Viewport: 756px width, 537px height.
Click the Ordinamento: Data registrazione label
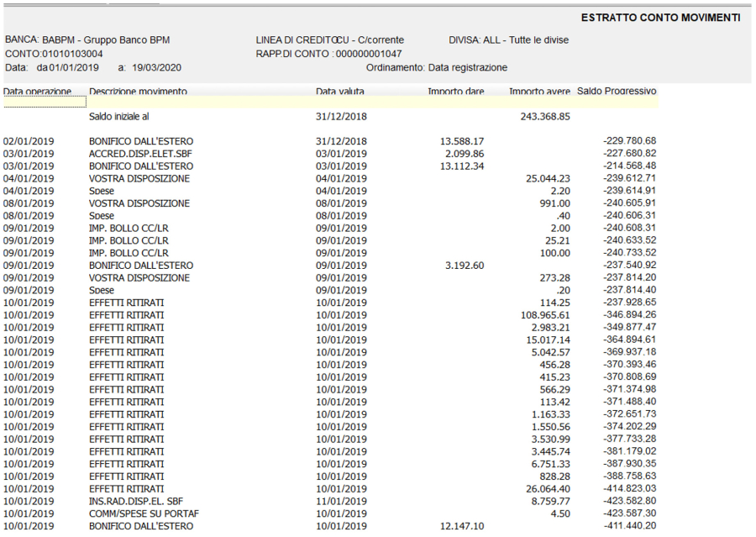tap(437, 67)
